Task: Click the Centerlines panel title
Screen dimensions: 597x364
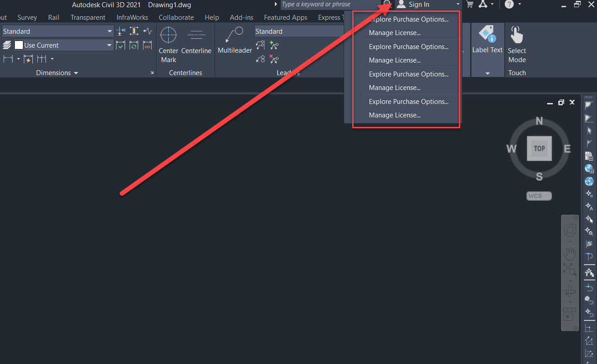Action: pyautogui.click(x=186, y=72)
